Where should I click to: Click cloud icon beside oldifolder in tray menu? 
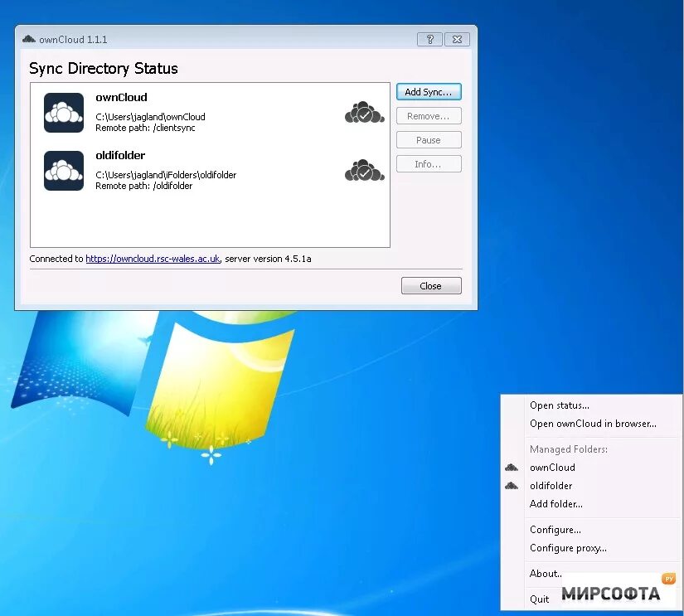click(x=512, y=486)
